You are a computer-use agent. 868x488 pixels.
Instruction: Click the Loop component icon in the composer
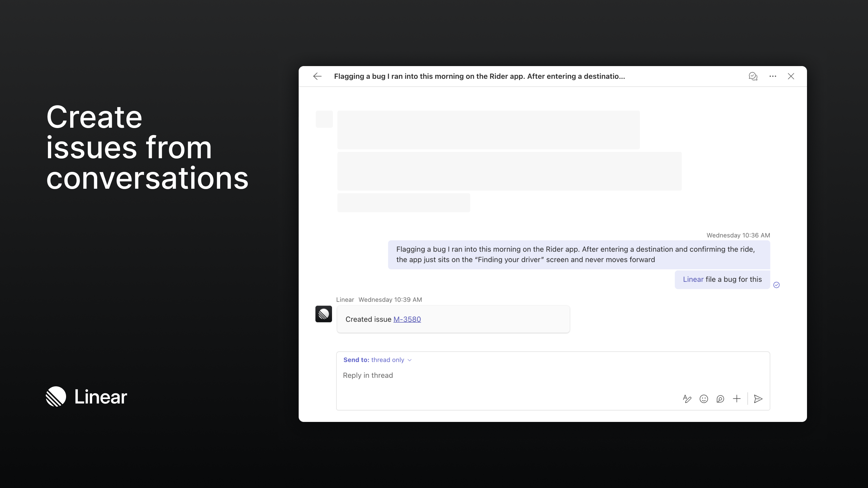coord(720,399)
